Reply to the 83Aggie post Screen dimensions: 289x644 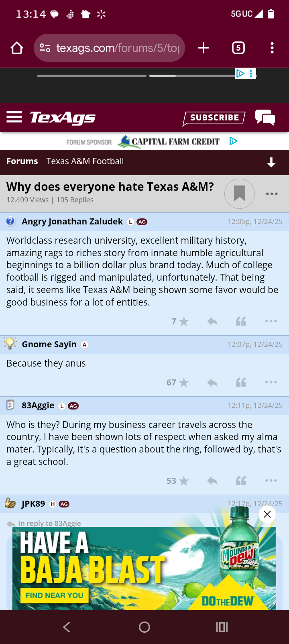pyautogui.click(x=212, y=481)
